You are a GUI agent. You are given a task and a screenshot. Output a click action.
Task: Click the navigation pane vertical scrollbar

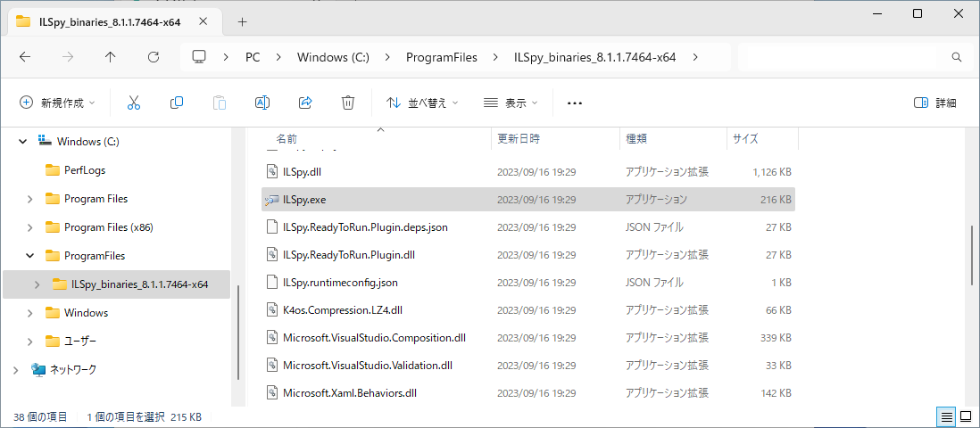point(238,331)
